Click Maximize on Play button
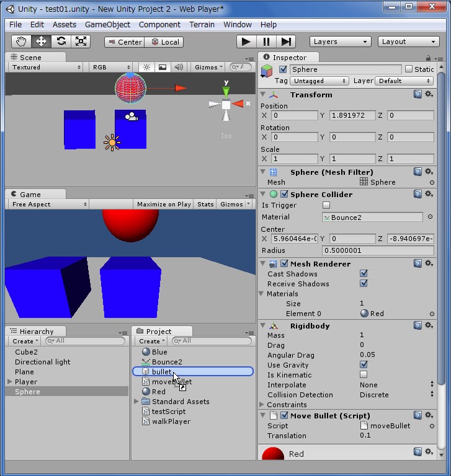 point(164,204)
